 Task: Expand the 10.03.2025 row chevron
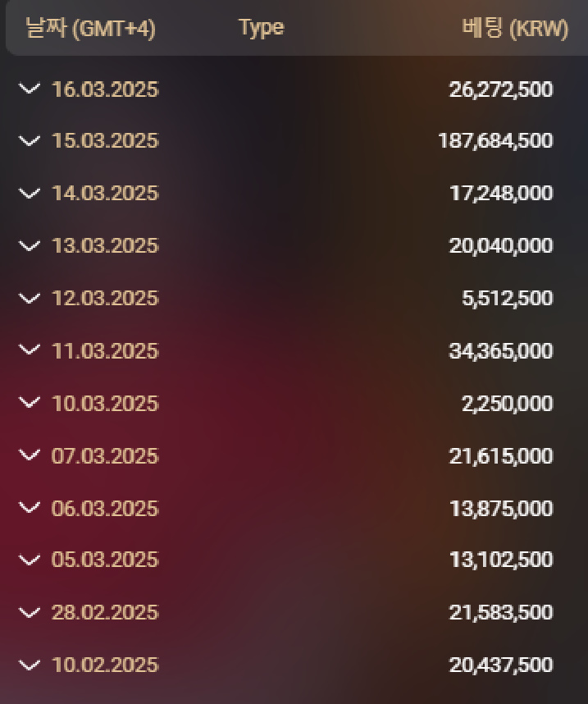30,403
